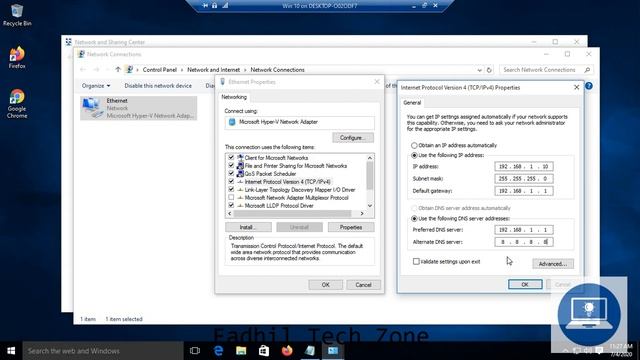The height and width of the screenshot is (360, 640).
Task: Open Advanced TCP/IP settings
Action: pyautogui.click(x=553, y=264)
